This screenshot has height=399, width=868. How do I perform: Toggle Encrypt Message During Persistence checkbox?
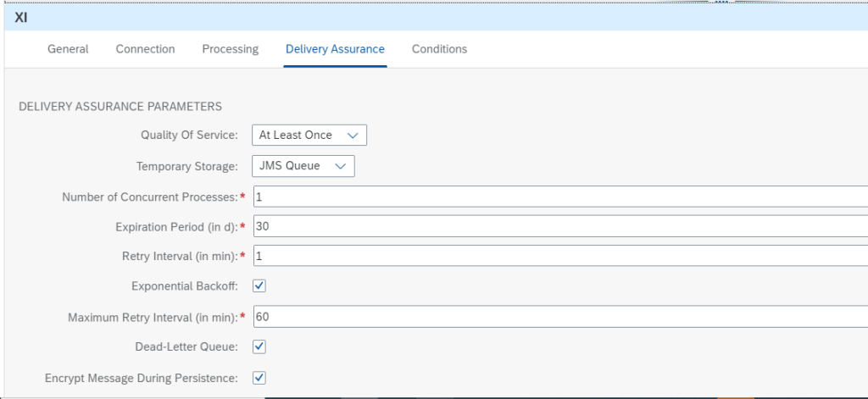[260, 378]
